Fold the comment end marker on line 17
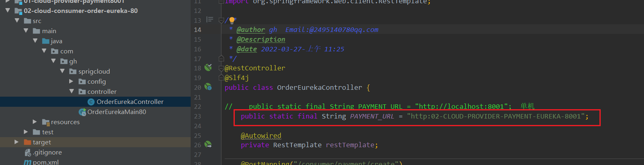The width and height of the screenshot is (644, 165). point(221,58)
